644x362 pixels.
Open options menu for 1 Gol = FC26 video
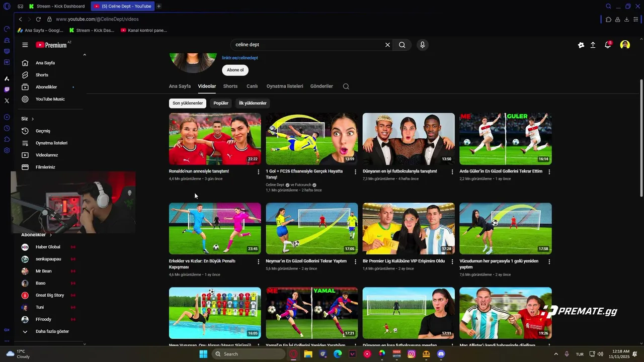355,172
